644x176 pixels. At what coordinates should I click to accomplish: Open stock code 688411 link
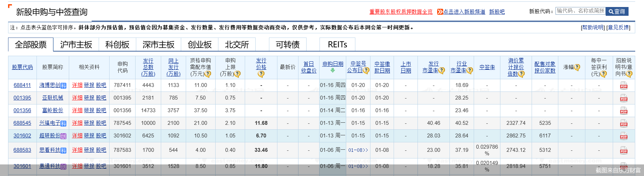[x=22, y=85]
